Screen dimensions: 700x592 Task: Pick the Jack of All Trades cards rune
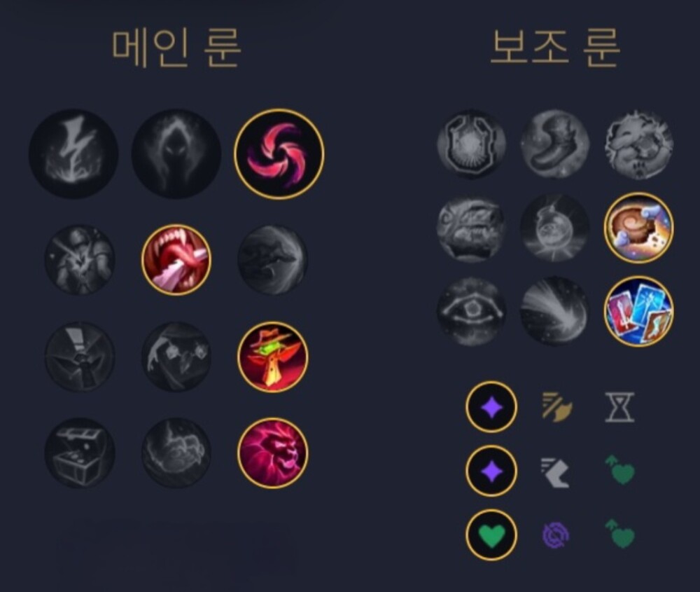tap(638, 312)
